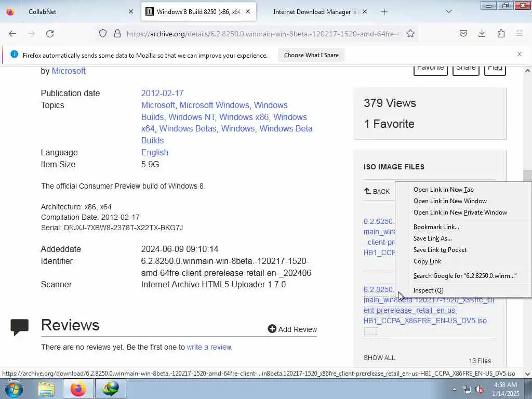Click the 379 Views text
This screenshot has width=532, height=399.
point(390,103)
